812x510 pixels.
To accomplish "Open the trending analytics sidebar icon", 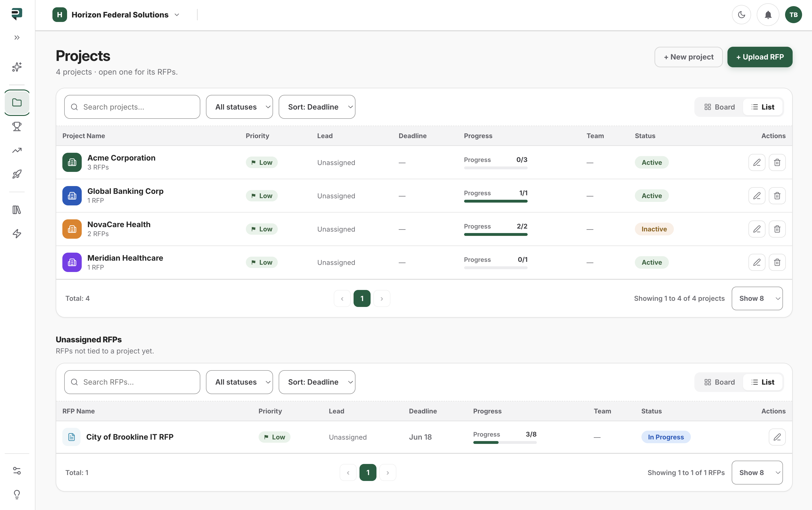I will [x=17, y=150].
